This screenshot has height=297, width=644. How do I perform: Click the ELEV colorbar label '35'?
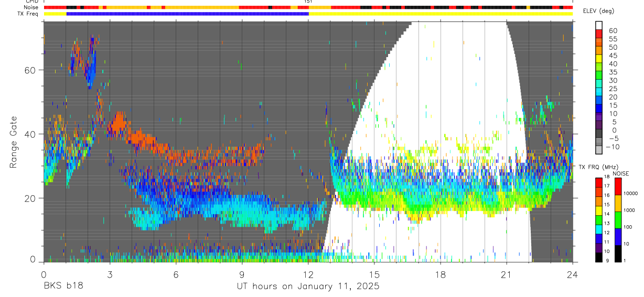tap(613, 72)
